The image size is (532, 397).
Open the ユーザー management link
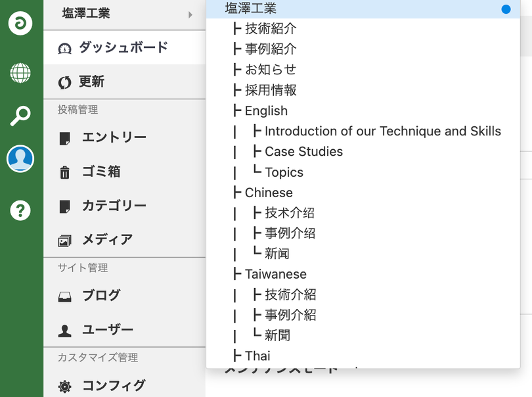[107, 330]
